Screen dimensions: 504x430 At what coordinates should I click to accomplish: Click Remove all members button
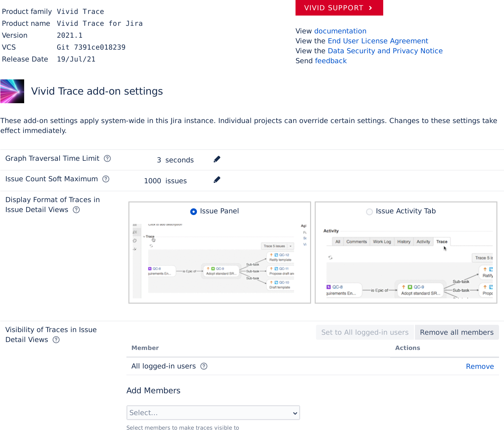[457, 332]
